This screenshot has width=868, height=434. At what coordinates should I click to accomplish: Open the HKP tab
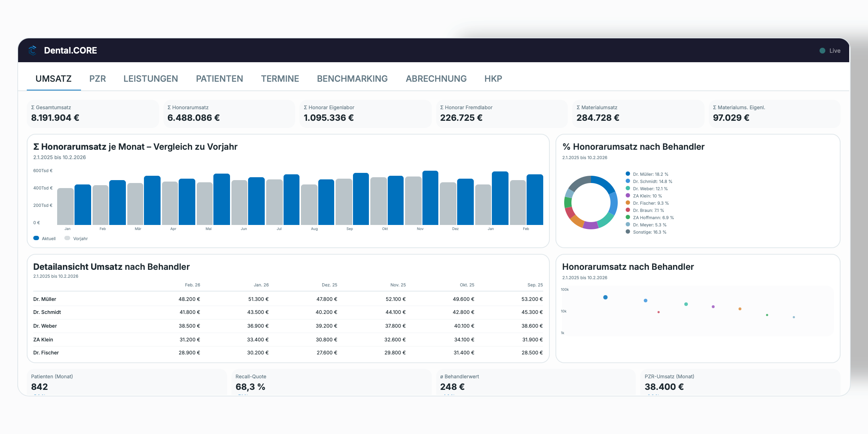tap(493, 78)
